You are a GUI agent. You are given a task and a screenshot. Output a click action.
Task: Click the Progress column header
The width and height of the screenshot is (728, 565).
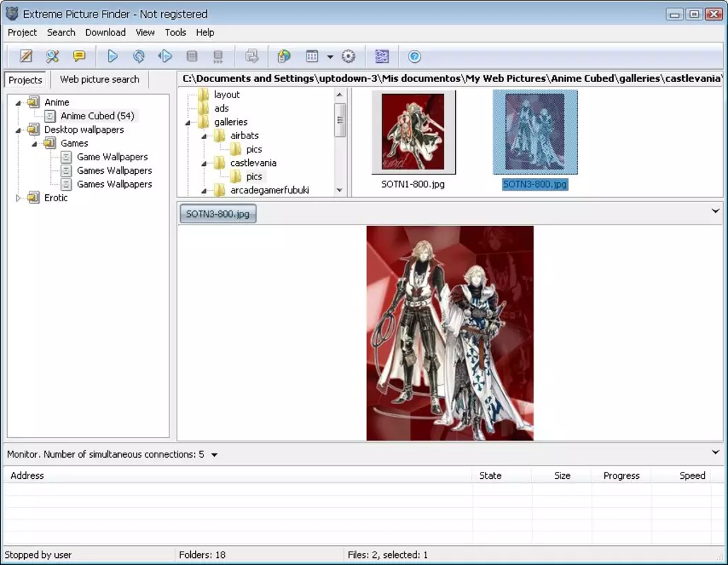tap(621, 475)
